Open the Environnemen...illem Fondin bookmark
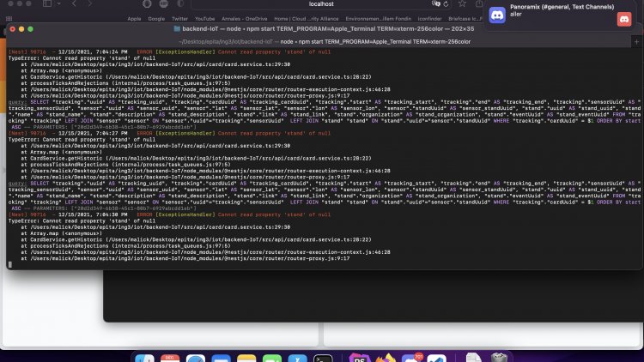 click(379, 19)
